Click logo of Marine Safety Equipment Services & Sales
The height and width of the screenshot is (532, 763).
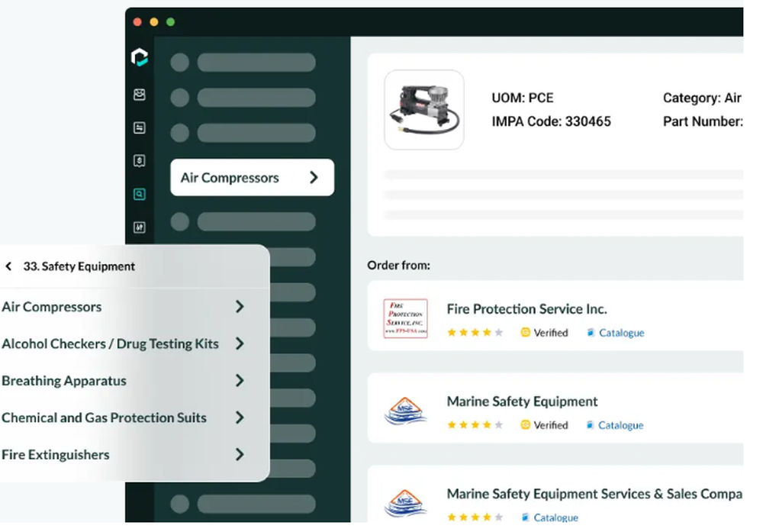point(405,503)
